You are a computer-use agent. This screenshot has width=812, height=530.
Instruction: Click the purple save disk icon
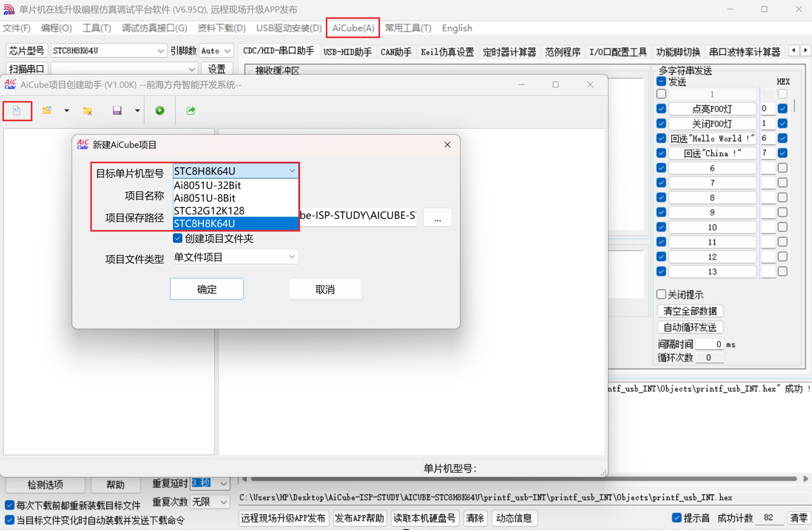coord(117,111)
